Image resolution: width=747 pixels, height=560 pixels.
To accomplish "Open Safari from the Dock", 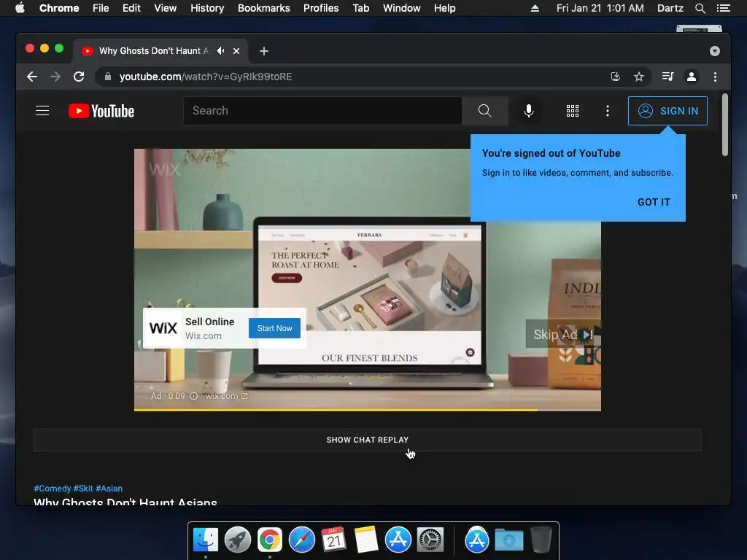I will click(302, 540).
